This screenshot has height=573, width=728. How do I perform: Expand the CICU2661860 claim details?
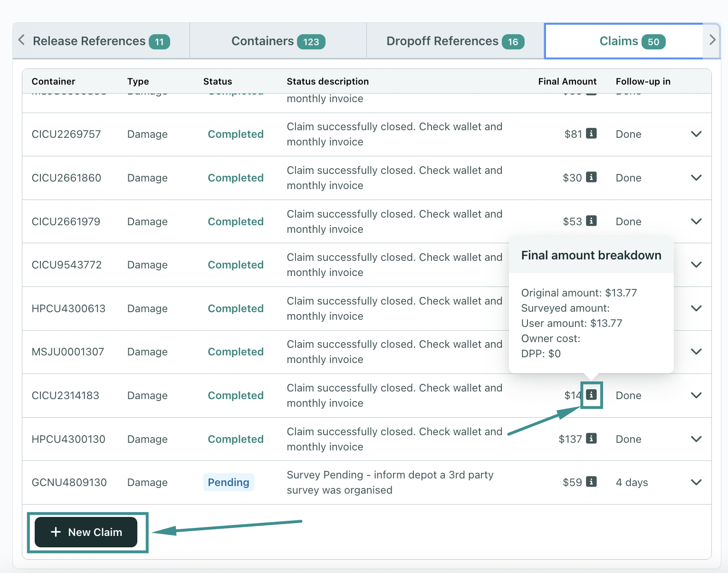point(696,178)
